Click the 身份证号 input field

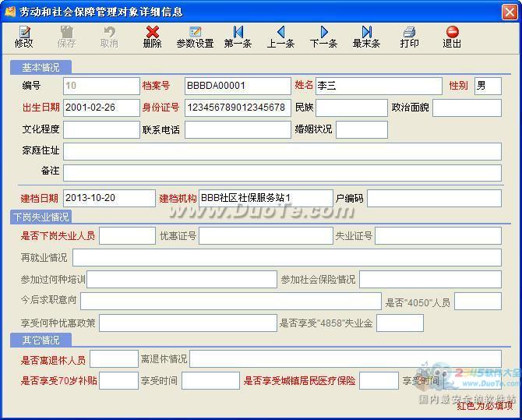point(237,108)
